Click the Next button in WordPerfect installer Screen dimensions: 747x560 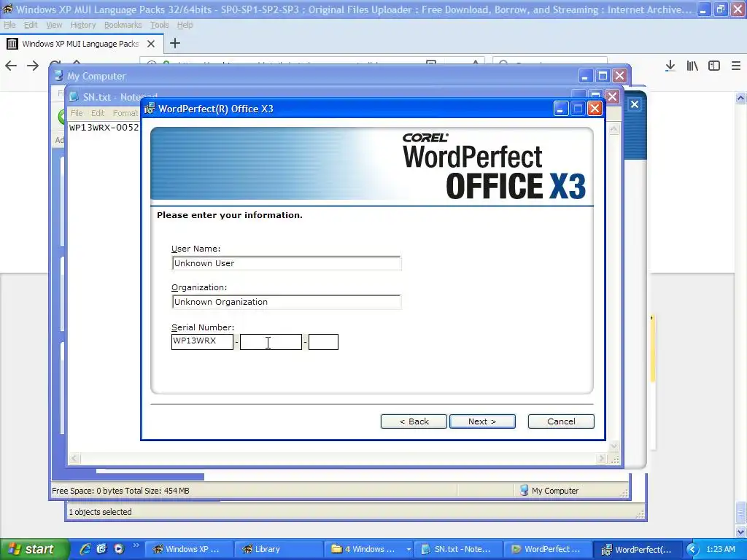pos(482,421)
